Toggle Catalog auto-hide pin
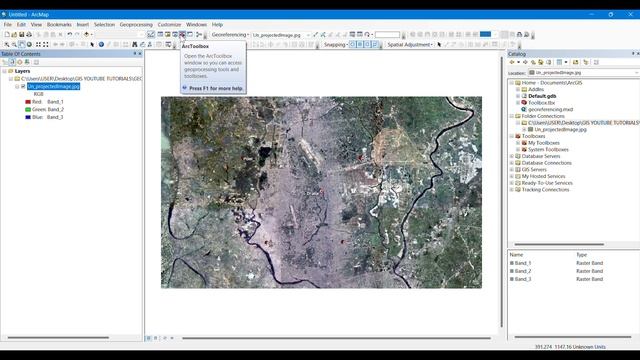This screenshot has height=360, width=640. (633, 53)
